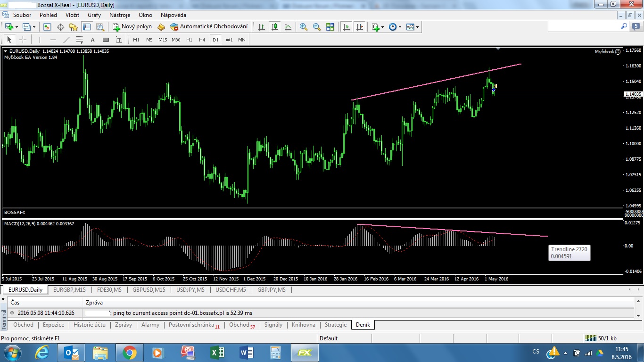Switch timeframe to H4
Screen dimensions: 644x362
[202, 40]
